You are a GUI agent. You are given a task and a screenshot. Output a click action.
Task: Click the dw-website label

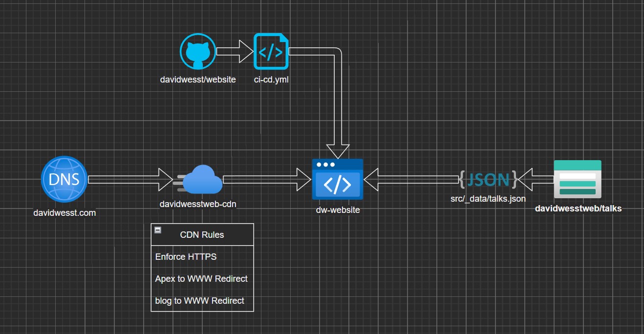click(x=338, y=210)
